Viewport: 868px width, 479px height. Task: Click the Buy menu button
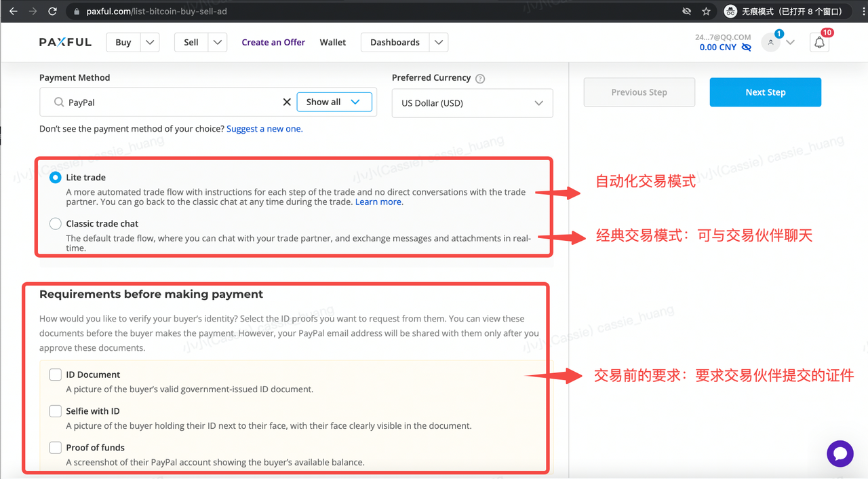pos(123,42)
